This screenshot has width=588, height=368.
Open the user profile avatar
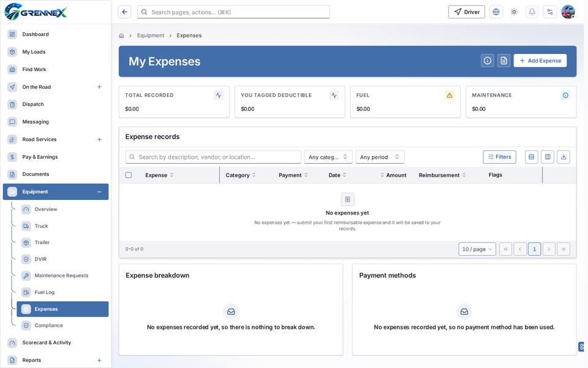coord(568,12)
